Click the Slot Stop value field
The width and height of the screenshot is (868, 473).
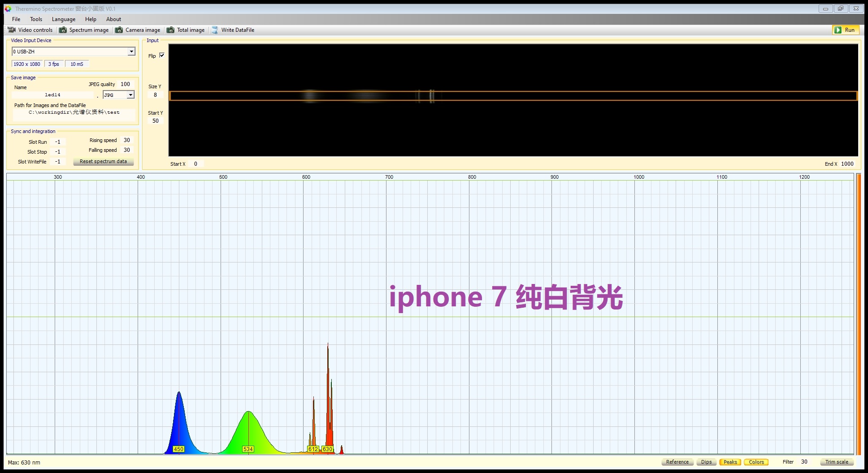tap(58, 152)
